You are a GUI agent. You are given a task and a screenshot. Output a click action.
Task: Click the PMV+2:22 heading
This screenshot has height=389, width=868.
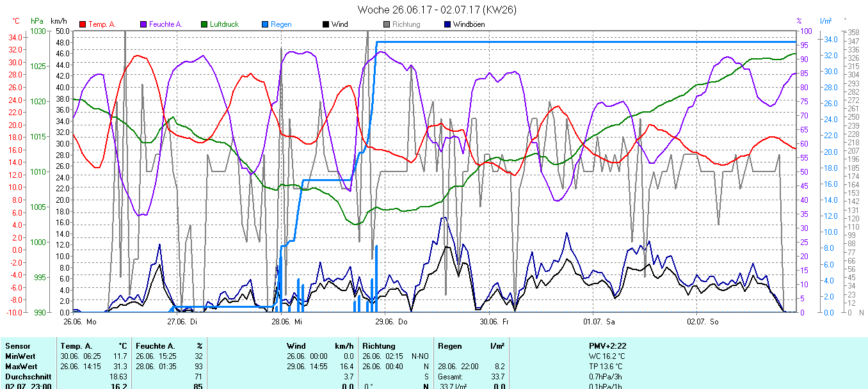pyautogui.click(x=607, y=346)
